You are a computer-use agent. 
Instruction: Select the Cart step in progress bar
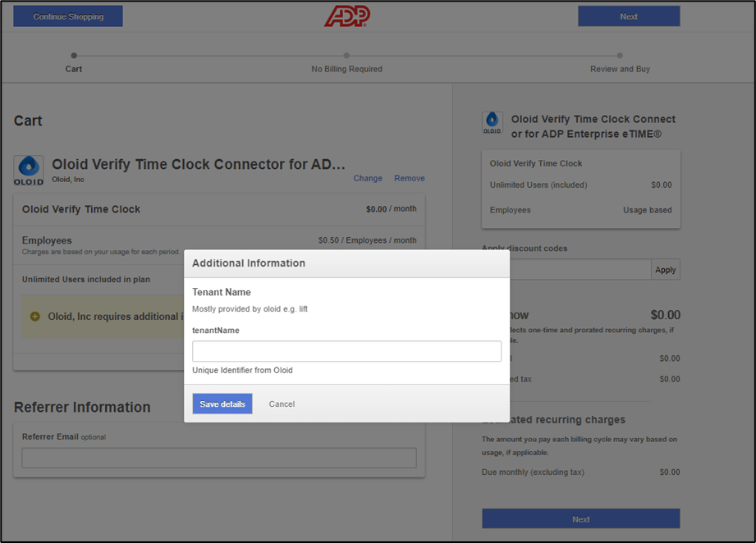(x=73, y=69)
